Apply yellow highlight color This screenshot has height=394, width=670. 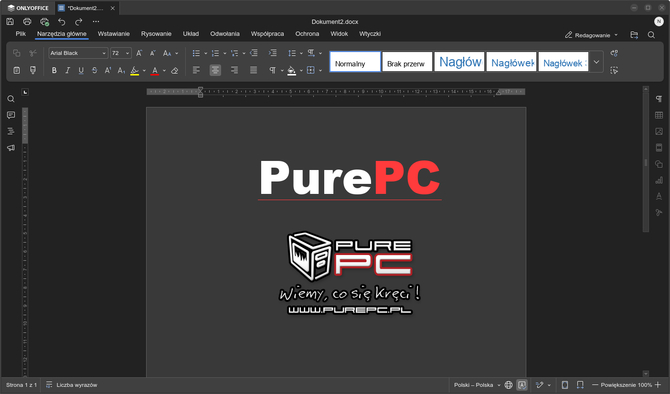[135, 71]
